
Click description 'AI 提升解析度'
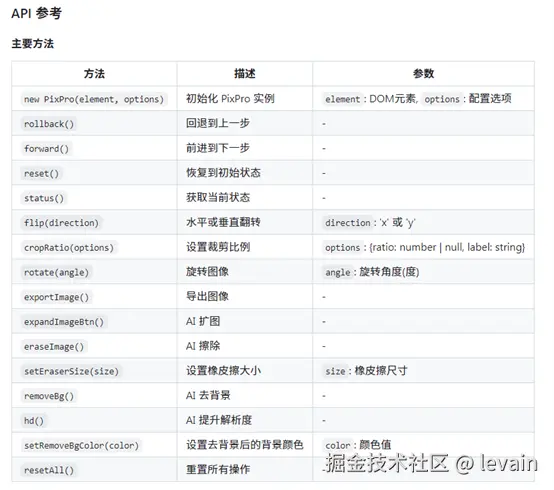[x=219, y=420]
